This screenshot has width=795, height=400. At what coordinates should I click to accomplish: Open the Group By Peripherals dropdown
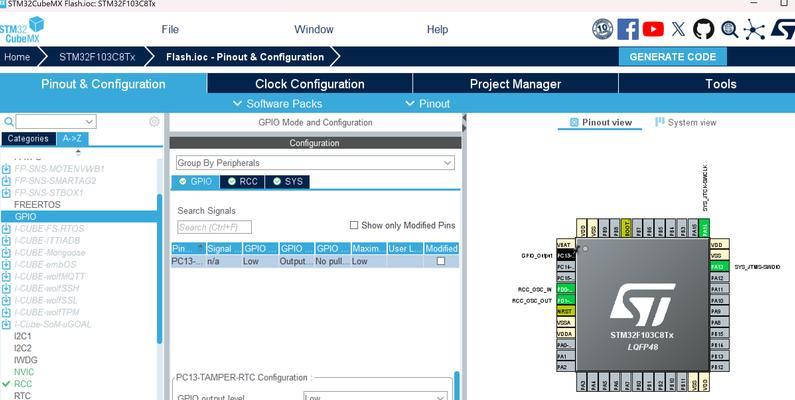(x=315, y=163)
